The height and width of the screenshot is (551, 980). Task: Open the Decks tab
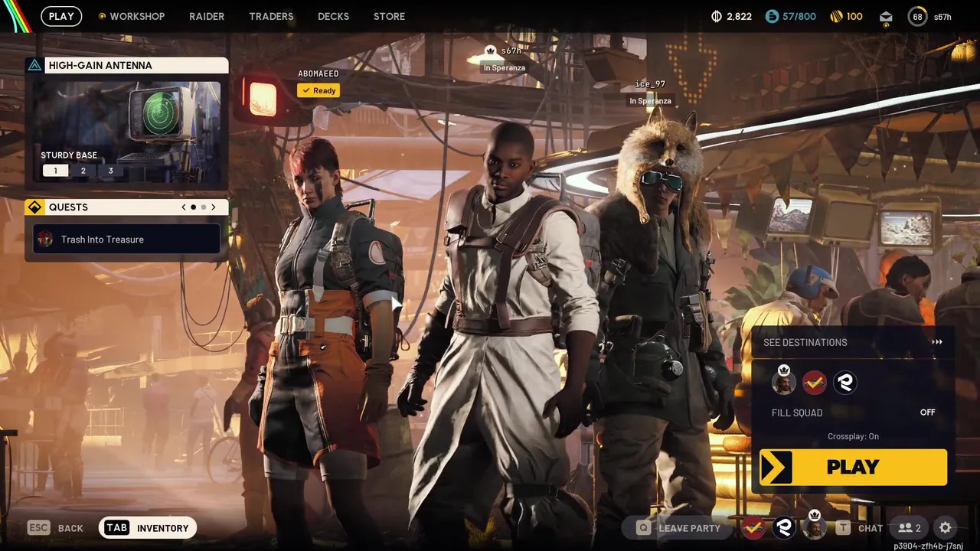[333, 16]
